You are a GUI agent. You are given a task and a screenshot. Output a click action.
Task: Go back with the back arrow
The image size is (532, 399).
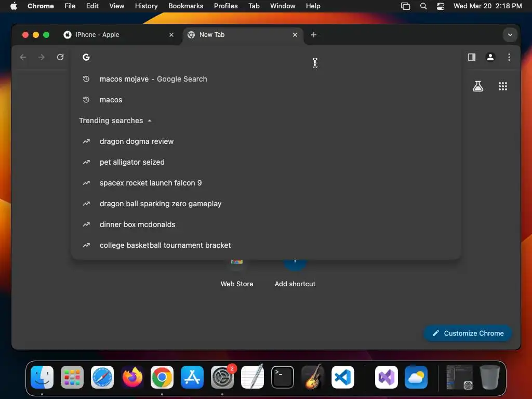(23, 57)
